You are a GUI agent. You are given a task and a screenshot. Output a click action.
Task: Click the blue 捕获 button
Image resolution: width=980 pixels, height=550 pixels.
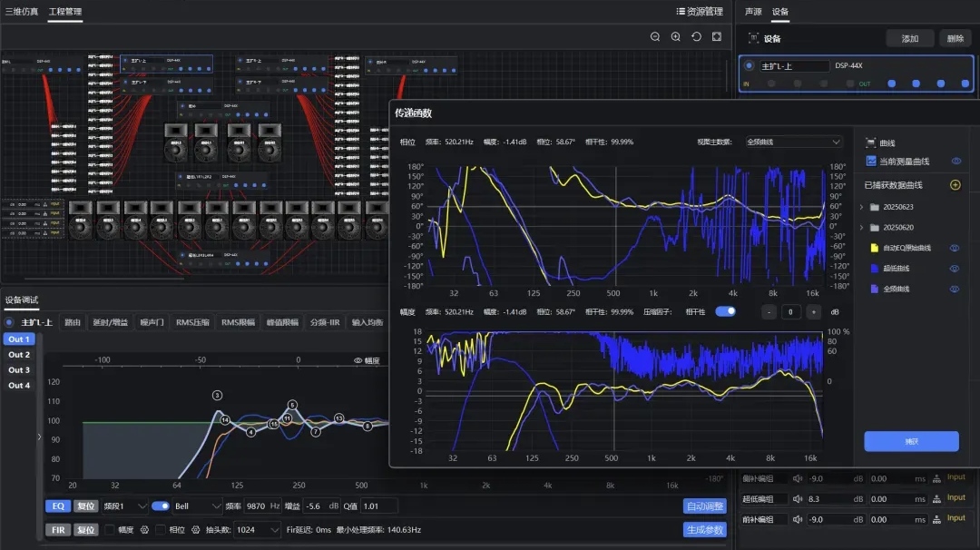[911, 441]
